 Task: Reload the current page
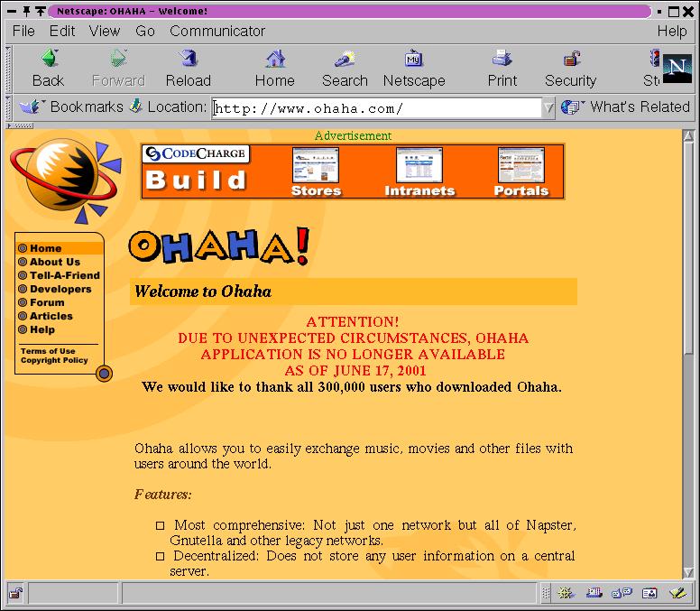(x=189, y=58)
